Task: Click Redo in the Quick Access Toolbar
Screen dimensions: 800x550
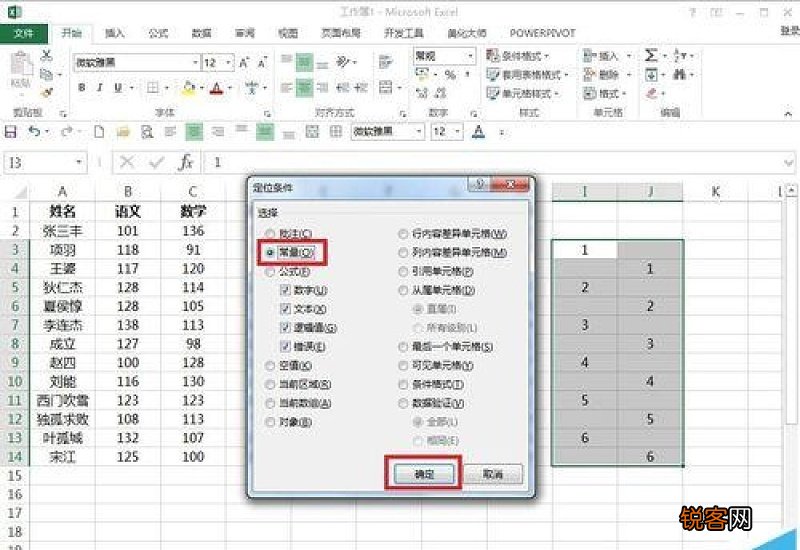Action: coord(66,132)
